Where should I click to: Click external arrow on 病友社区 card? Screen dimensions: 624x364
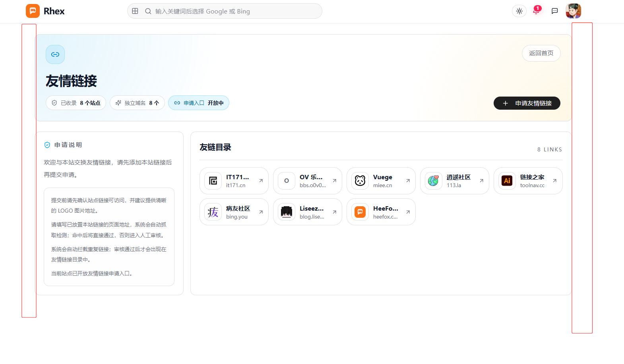click(x=261, y=212)
